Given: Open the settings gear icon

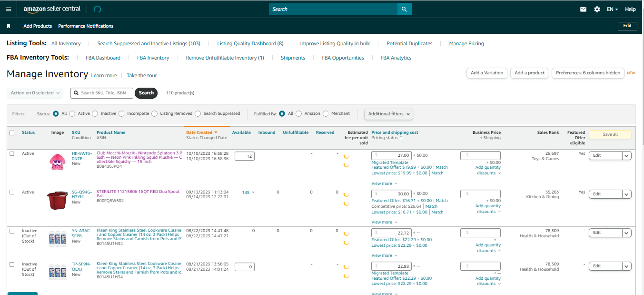Looking at the screenshot, I should (x=597, y=9).
